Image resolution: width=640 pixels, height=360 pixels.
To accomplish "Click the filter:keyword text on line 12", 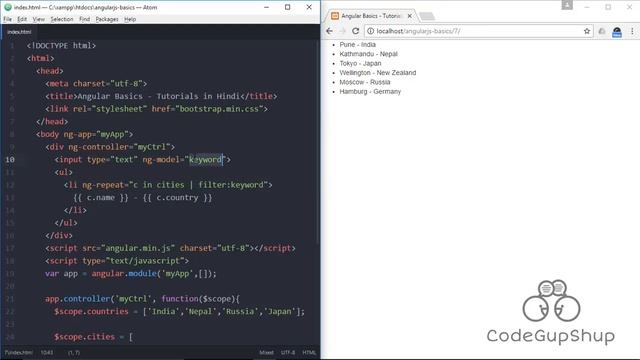I will tap(231, 185).
